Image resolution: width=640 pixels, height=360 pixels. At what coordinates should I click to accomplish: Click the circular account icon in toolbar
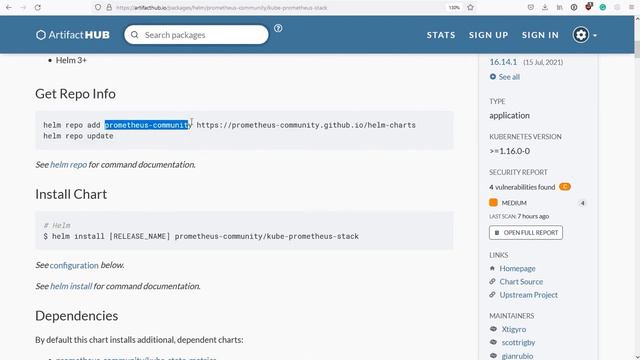574,7
